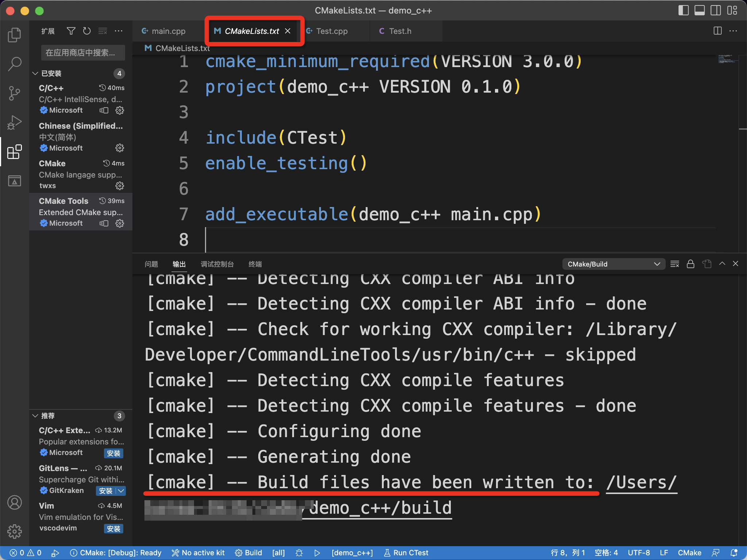Click the extension marketplace search field
Image resolution: width=747 pixels, height=560 pixels.
83,53
